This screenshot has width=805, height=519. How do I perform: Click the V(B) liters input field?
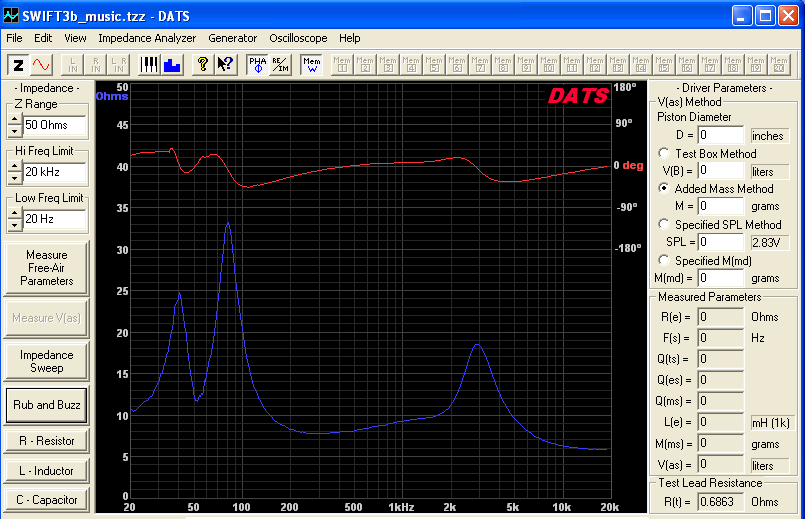coord(721,170)
